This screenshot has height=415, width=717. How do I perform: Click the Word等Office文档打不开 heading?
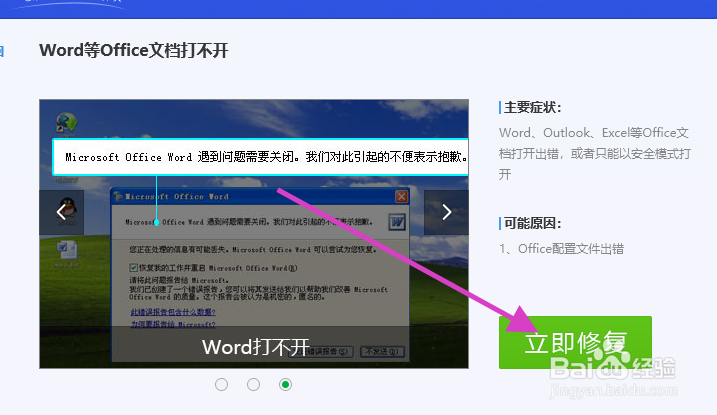[134, 50]
